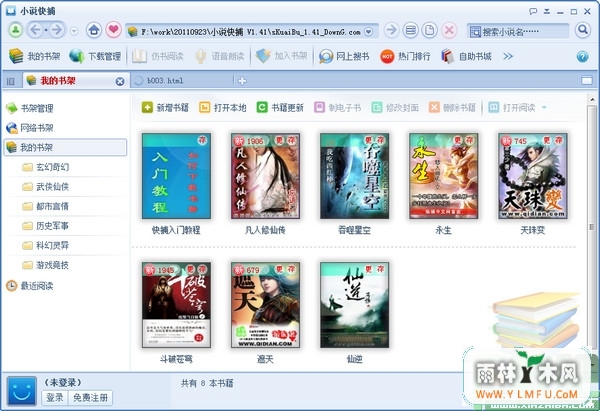Expand the 打开阅读 dropdown arrow

(544, 108)
